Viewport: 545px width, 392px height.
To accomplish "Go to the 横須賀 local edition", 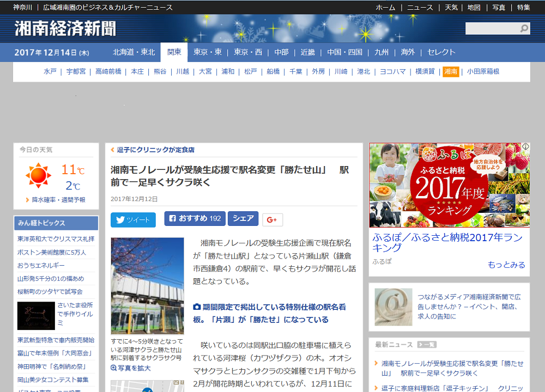I will point(425,71).
